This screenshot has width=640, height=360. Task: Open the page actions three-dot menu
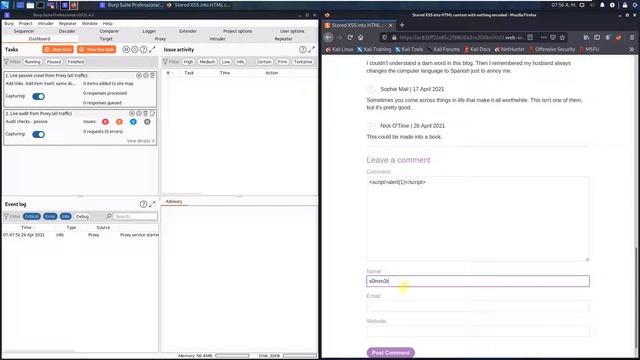click(x=543, y=37)
